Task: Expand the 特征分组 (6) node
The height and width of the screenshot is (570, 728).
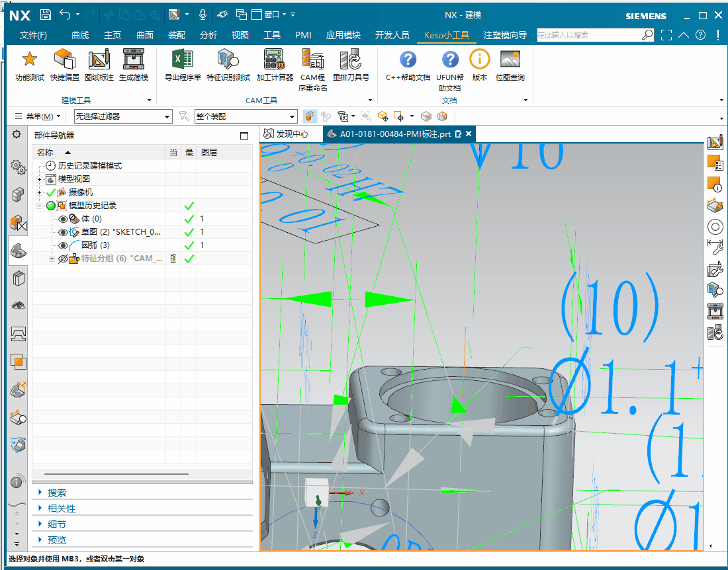Action: [52, 259]
